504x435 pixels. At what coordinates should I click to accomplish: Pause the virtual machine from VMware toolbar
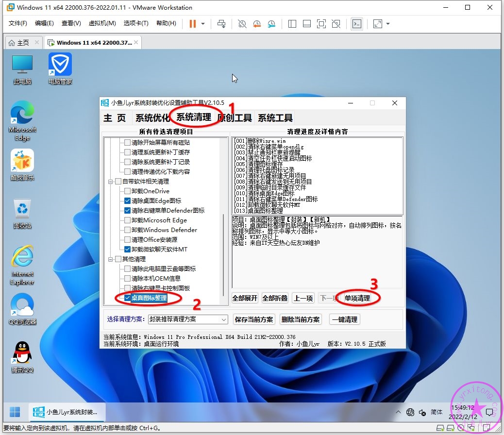click(x=193, y=24)
